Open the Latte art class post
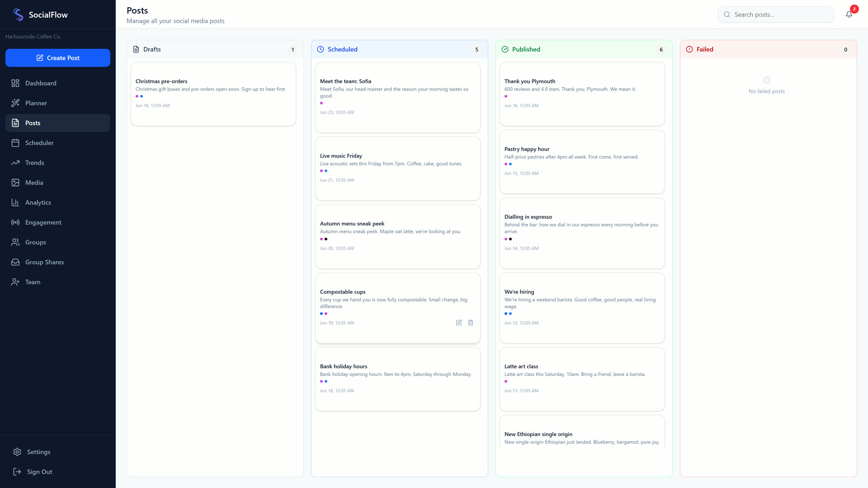The width and height of the screenshot is (868, 488). [582, 379]
